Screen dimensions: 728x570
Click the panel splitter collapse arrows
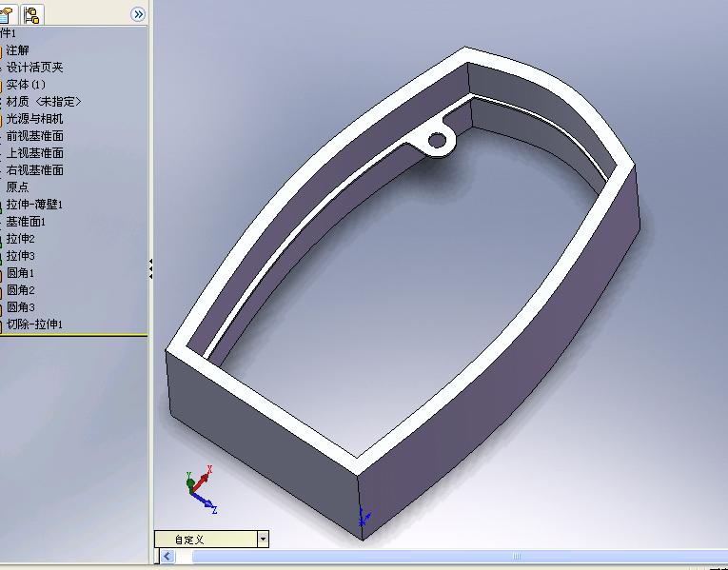151,269
